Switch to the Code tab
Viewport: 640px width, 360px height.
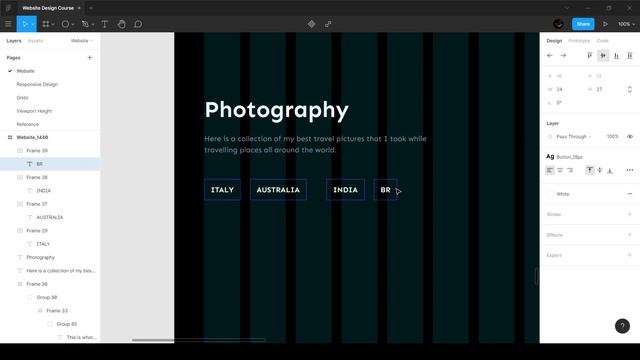(x=602, y=41)
